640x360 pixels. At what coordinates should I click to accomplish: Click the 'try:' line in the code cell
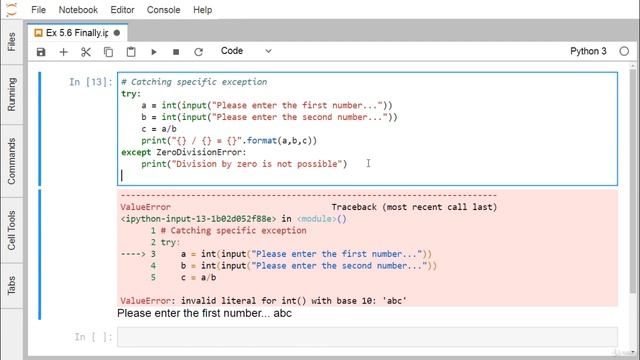tap(131, 94)
